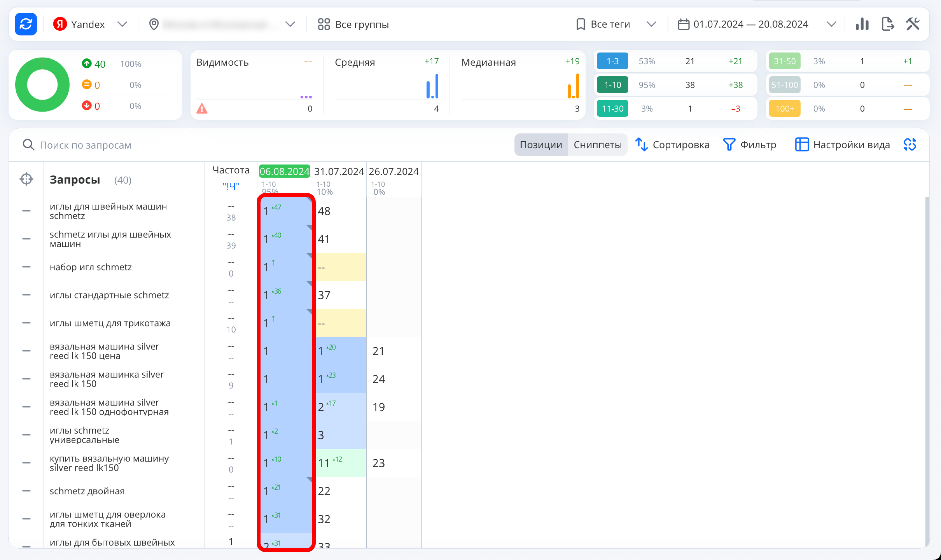Toggle minus marker for schmetz двойная row
The image size is (941, 560).
26,491
